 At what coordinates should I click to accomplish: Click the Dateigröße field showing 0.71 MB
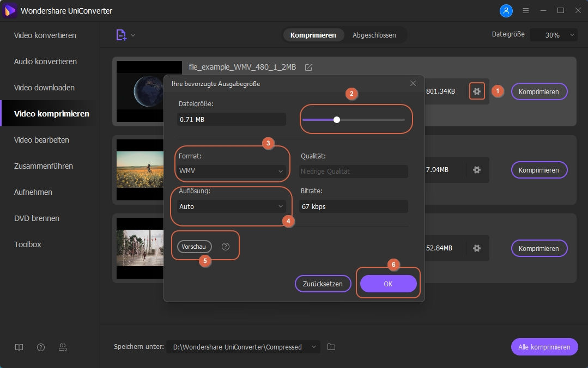232,119
